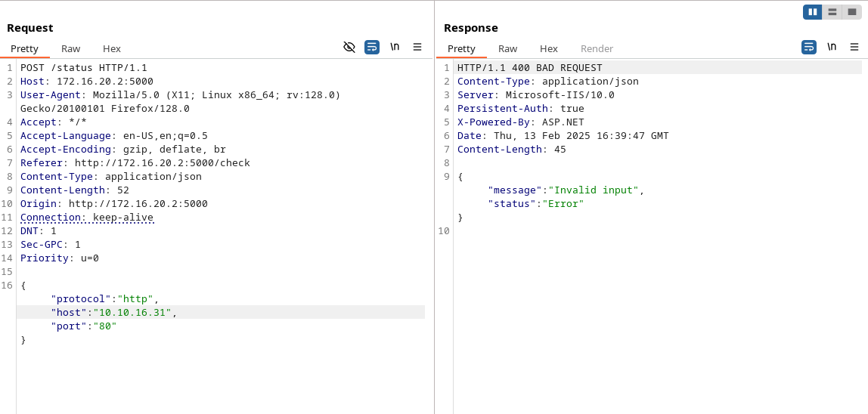This screenshot has height=414, width=868.
Task: Switch to Request Raw tab
Action: (71, 48)
